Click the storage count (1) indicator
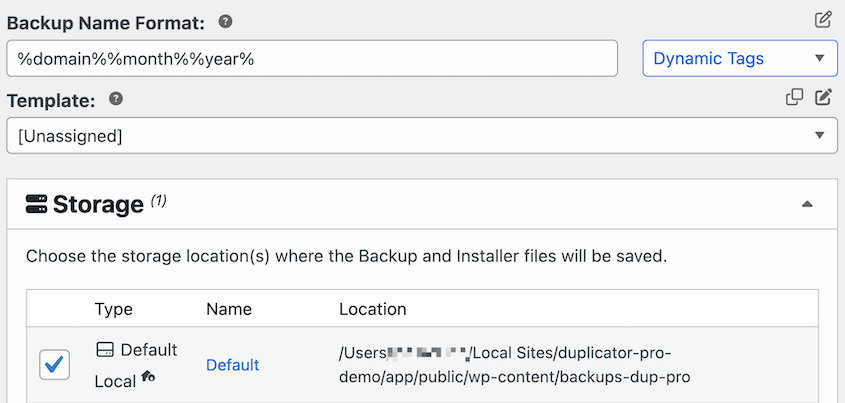 click(158, 201)
